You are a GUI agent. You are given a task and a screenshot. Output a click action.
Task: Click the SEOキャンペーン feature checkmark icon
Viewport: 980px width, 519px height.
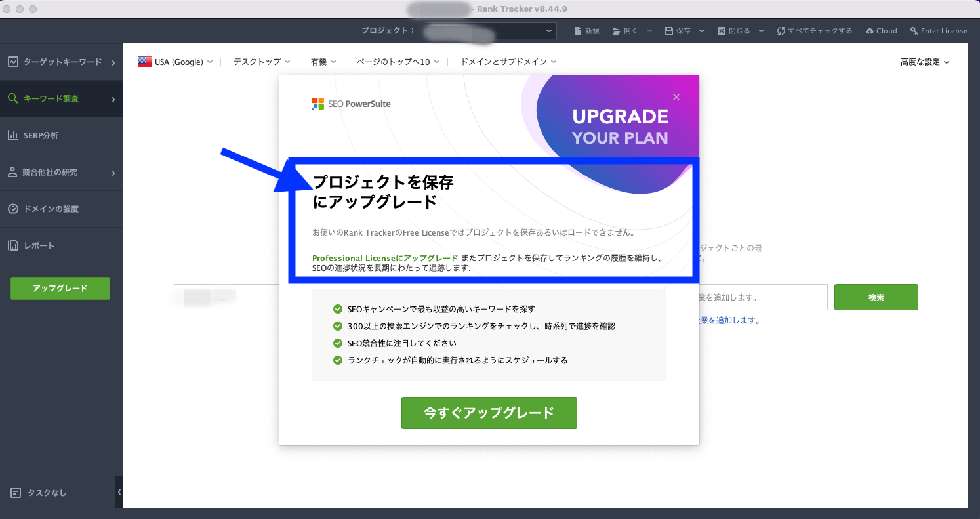(x=338, y=309)
